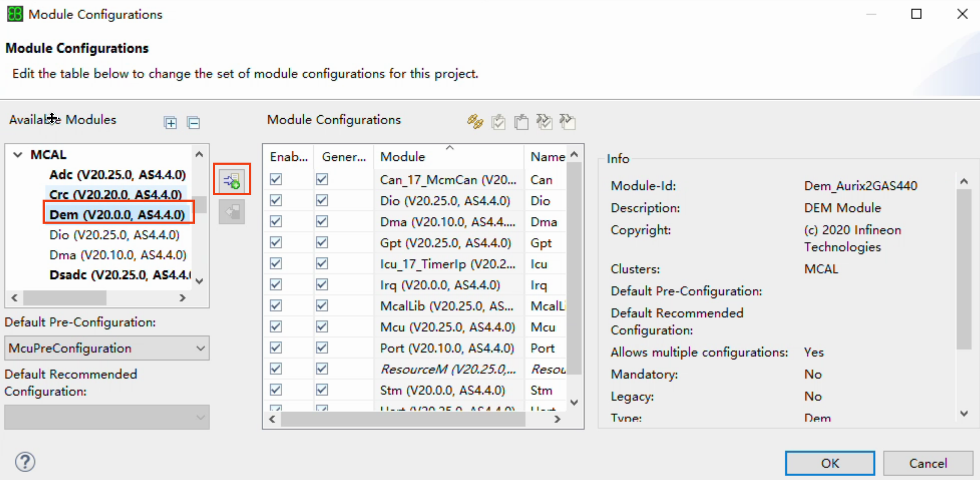980x480 pixels.
Task: Disable the Enable checkbox for Port row
Action: (x=276, y=348)
